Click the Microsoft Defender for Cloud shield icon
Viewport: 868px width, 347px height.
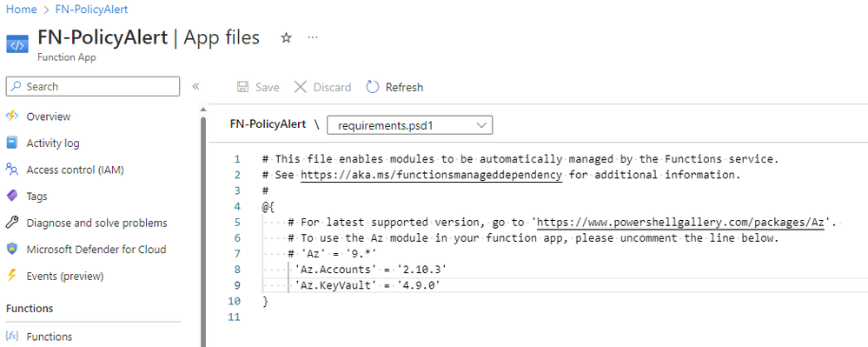pyautogui.click(x=11, y=250)
